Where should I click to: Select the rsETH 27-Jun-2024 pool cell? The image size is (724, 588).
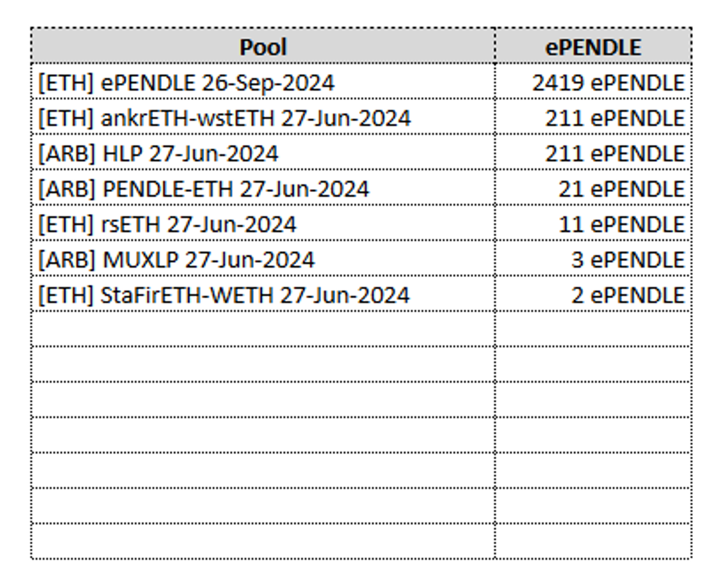167,224
